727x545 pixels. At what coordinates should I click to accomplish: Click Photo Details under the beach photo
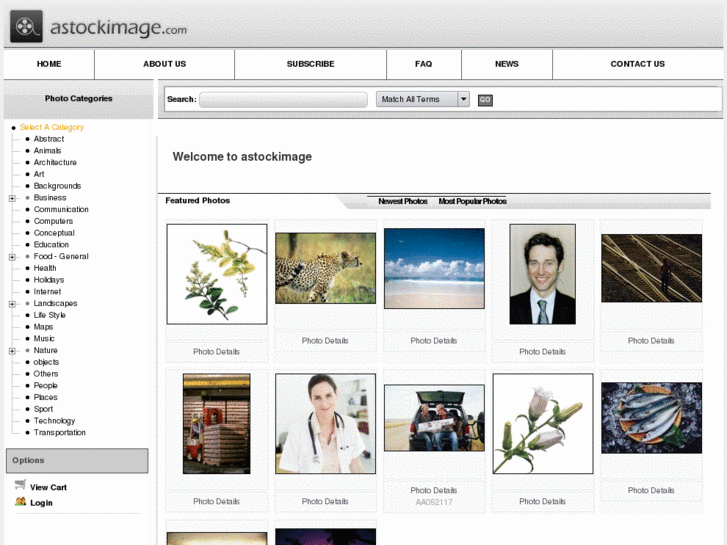[434, 341]
